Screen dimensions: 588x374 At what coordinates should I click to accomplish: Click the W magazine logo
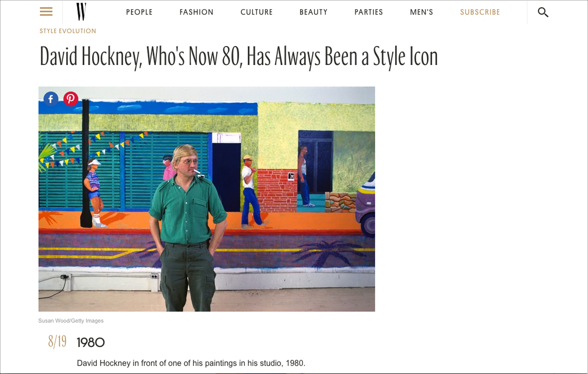(81, 12)
